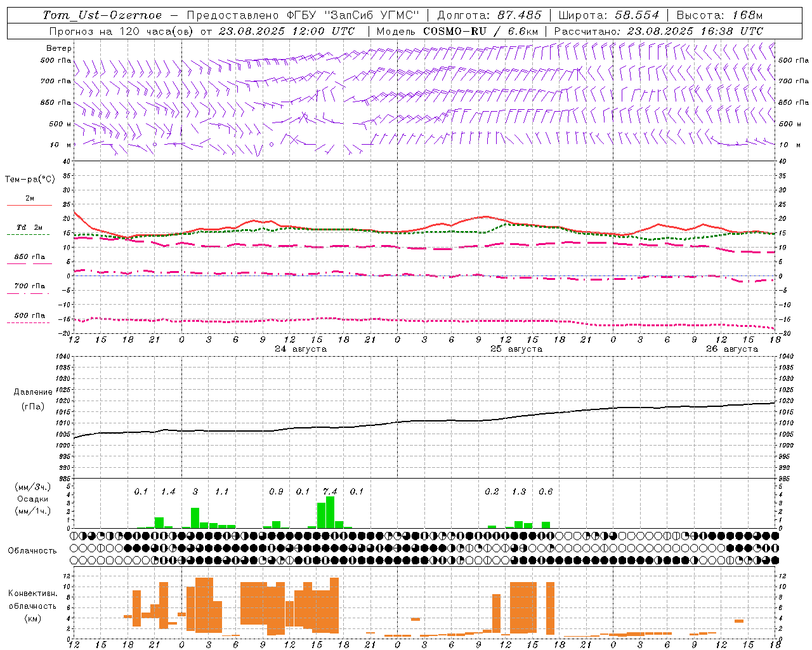The width and height of the screenshot is (812, 650).
Task: Click the "Тем-ра(°C)" temperature label
Action: (x=30, y=180)
